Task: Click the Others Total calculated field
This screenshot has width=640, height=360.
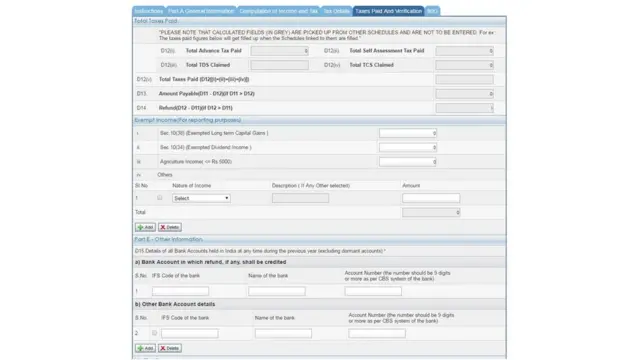Action: 431,212
